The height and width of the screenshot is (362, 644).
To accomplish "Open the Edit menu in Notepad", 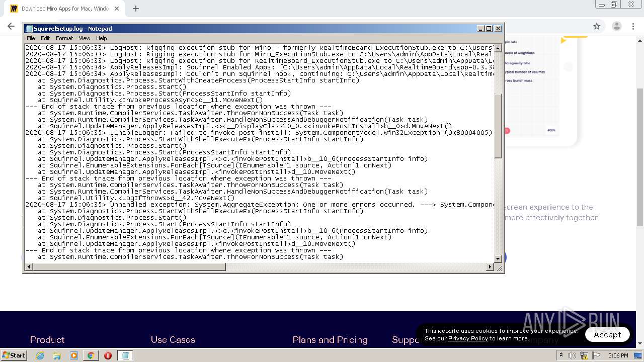I will coord(45,38).
